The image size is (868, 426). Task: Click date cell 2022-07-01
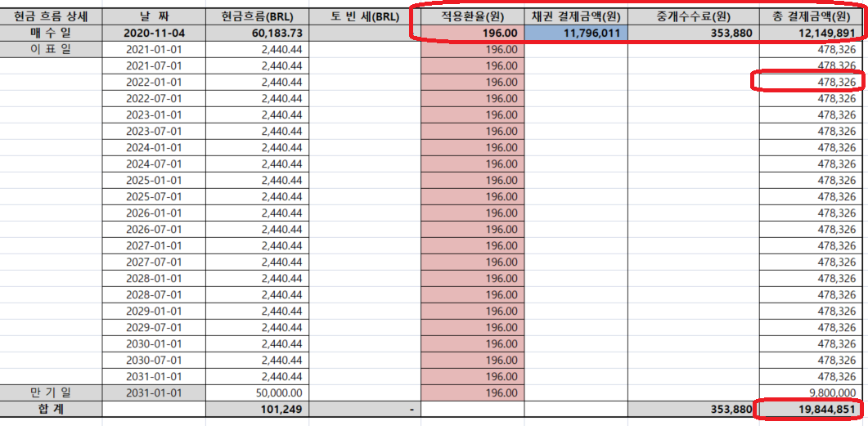(x=154, y=98)
